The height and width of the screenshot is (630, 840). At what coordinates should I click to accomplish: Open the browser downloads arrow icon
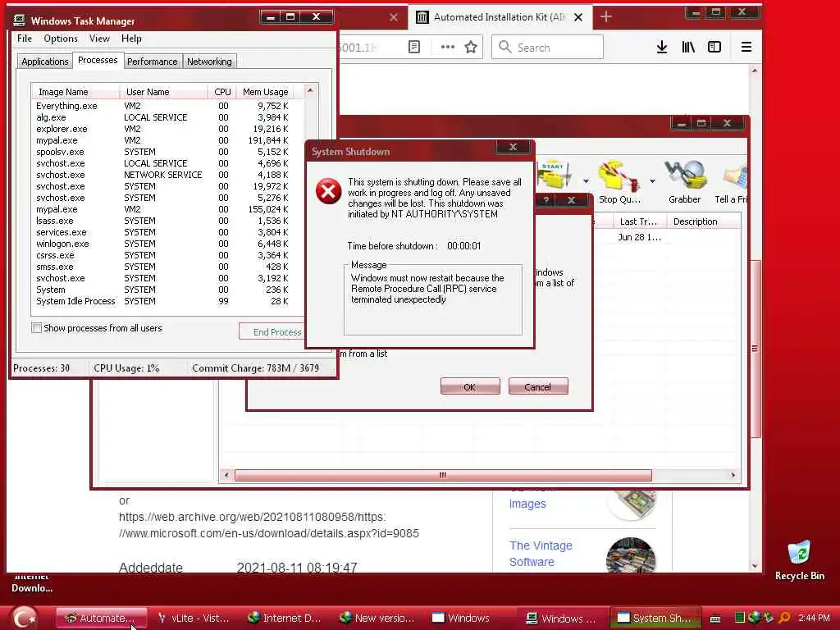pos(662,47)
